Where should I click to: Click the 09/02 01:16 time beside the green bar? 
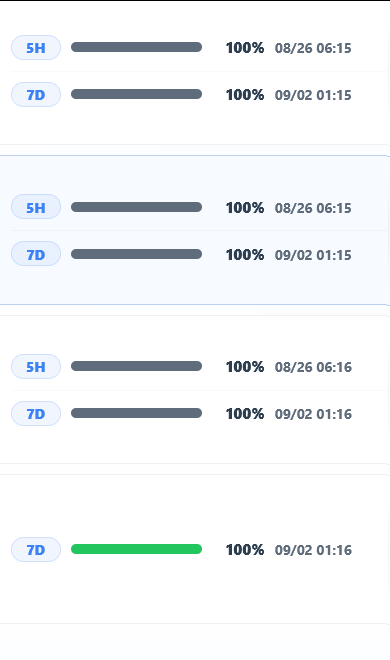point(313,550)
